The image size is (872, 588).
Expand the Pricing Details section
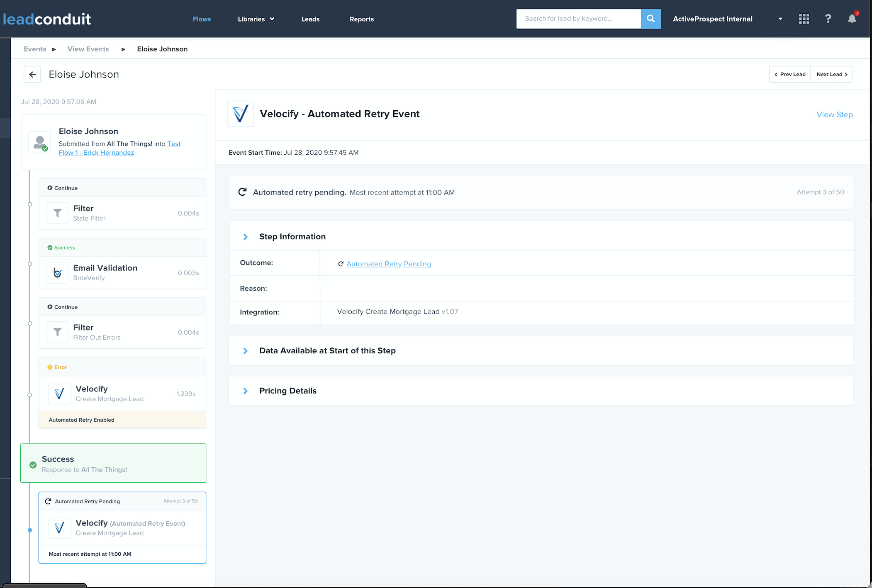245,391
